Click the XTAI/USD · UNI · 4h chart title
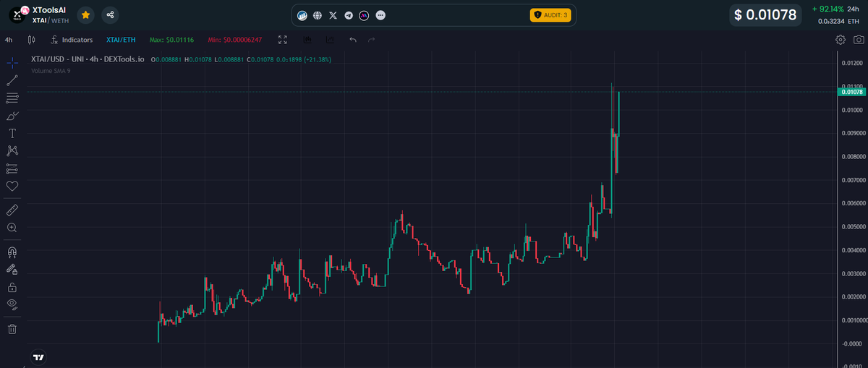The width and height of the screenshot is (868, 368). point(87,59)
